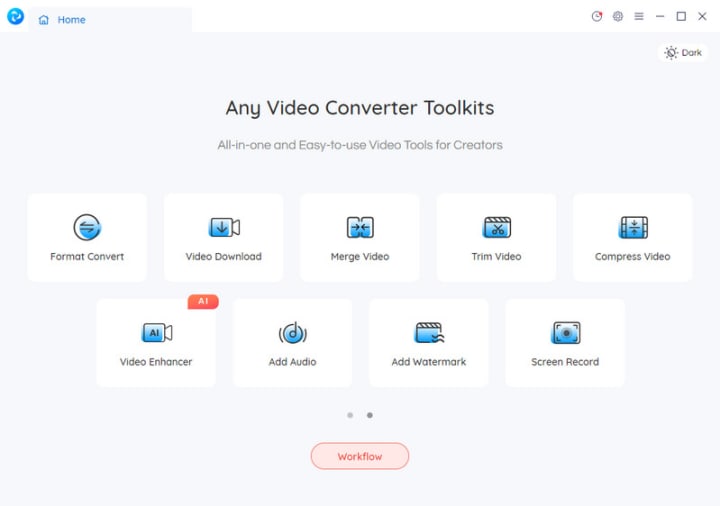Open the hamburger menu in title bar
720x506 pixels.
click(639, 17)
